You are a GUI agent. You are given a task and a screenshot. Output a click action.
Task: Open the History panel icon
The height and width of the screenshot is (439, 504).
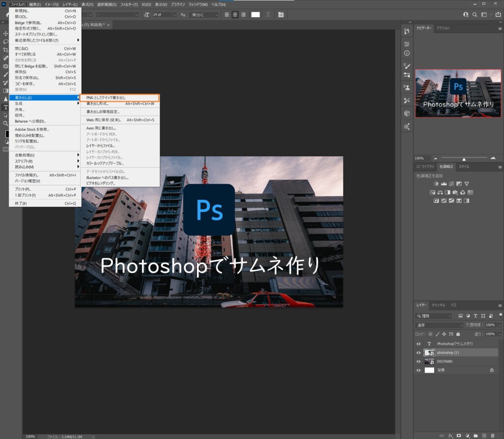click(407, 31)
